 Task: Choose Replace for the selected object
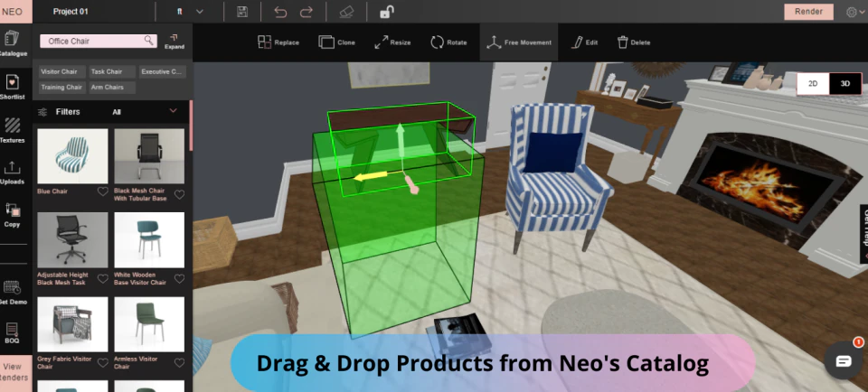[278, 42]
